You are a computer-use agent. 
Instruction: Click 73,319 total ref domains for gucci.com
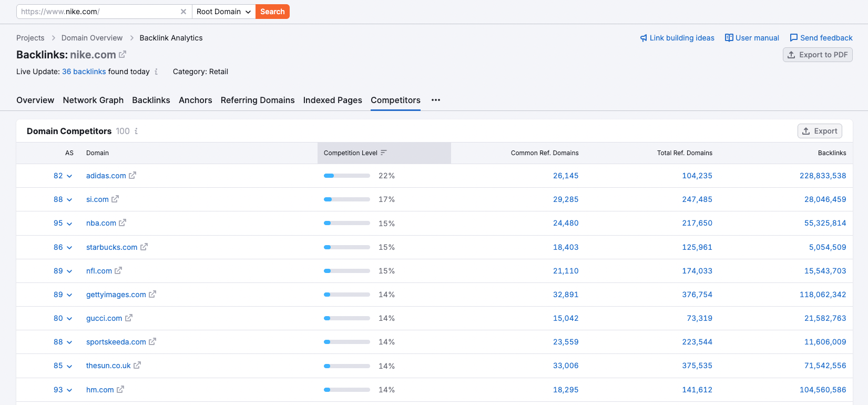700,318
